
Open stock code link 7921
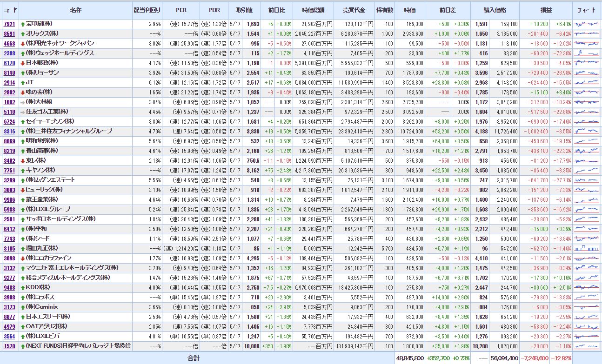[x=9, y=24]
